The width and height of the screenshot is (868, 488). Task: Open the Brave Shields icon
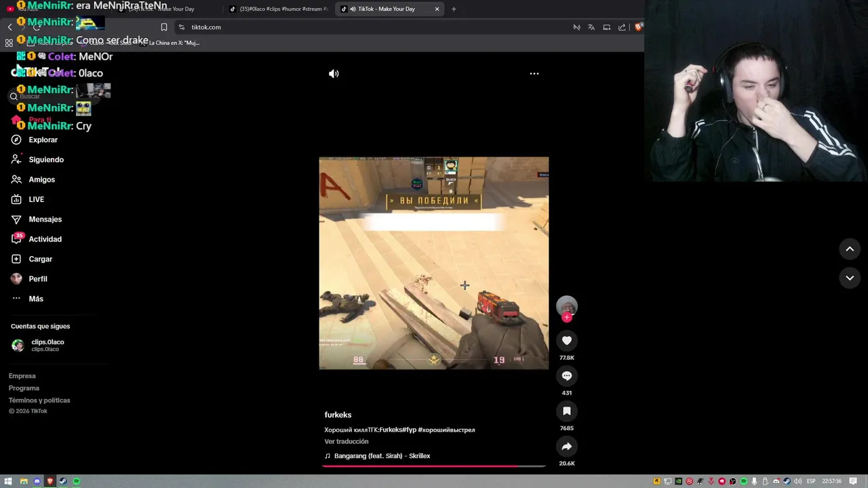[638, 27]
